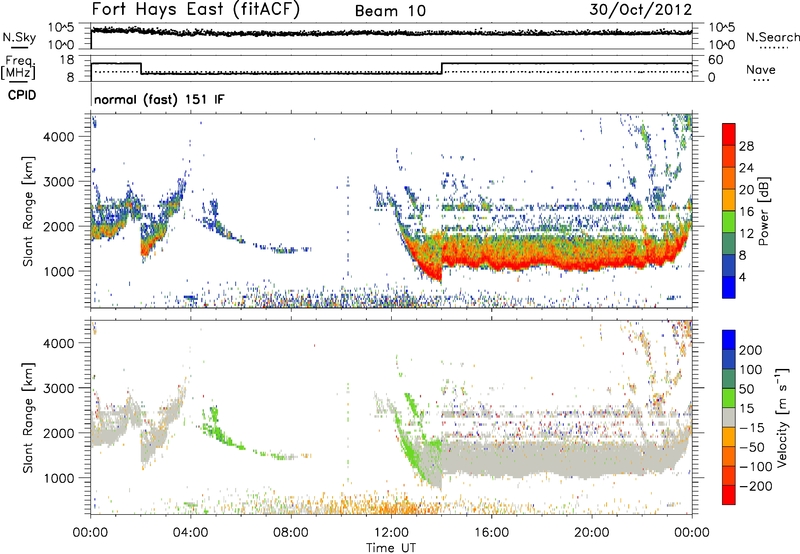800x554 pixels.
Task: Click the 'N.Search' legend label
Action: [772, 37]
